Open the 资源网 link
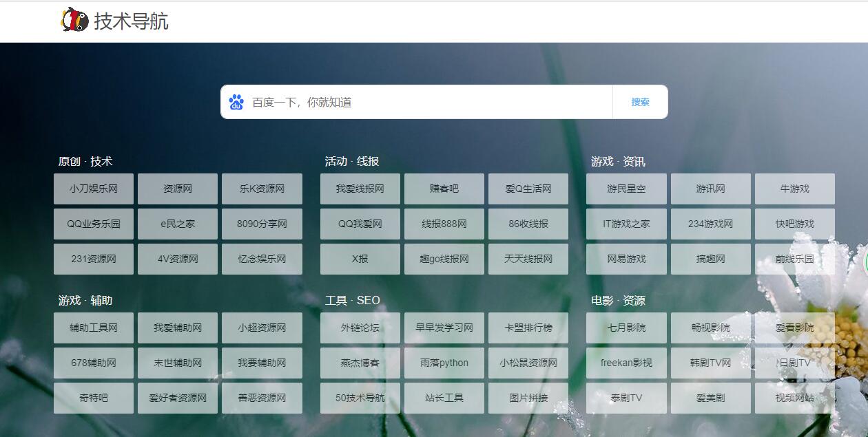 click(x=178, y=189)
